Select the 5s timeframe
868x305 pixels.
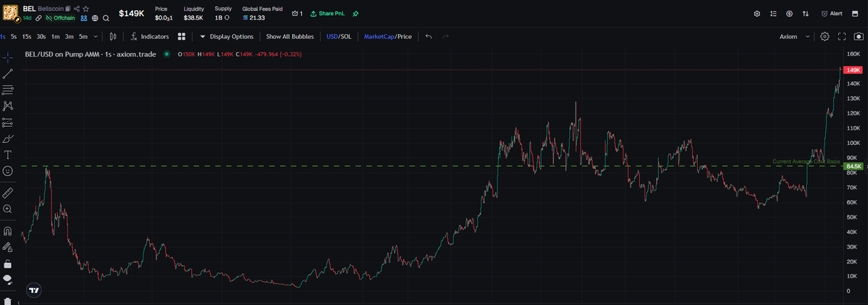point(14,36)
